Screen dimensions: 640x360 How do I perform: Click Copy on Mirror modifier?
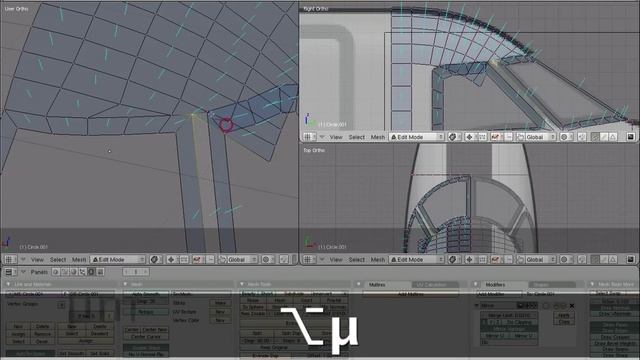(564, 322)
